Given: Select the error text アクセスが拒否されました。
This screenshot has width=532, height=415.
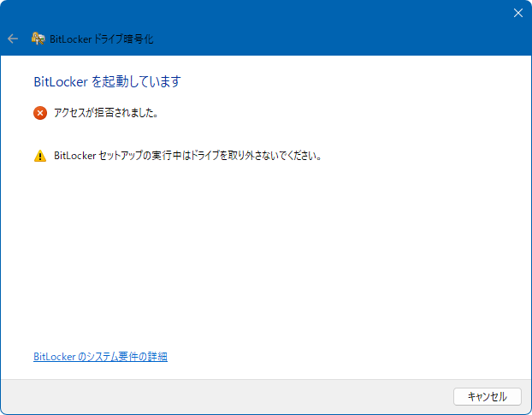Looking at the screenshot, I should (107, 113).
